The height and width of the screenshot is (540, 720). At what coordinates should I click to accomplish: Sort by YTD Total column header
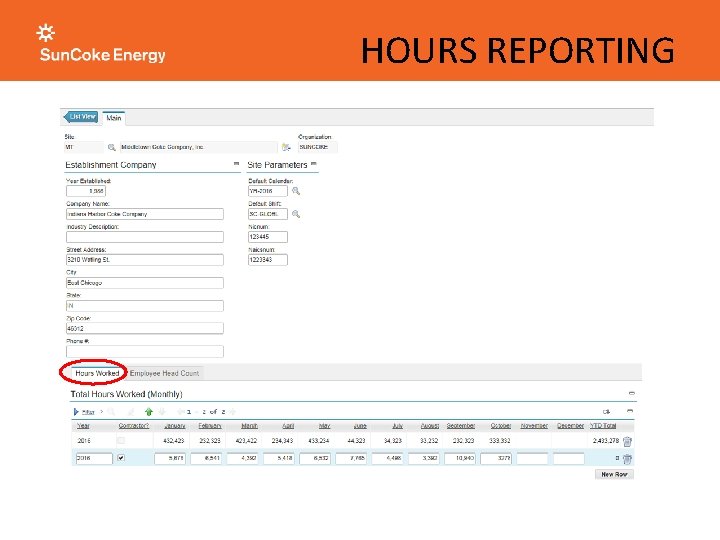[x=603, y=426]
